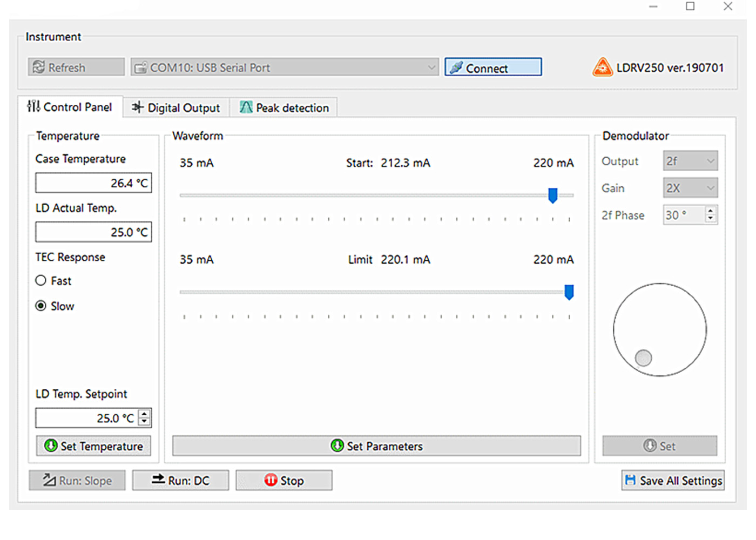The width and height of the screenshot is (756, 540).
Task: Click the Refresh icon button
Action: pyautogui.click(x=38, y=67)
